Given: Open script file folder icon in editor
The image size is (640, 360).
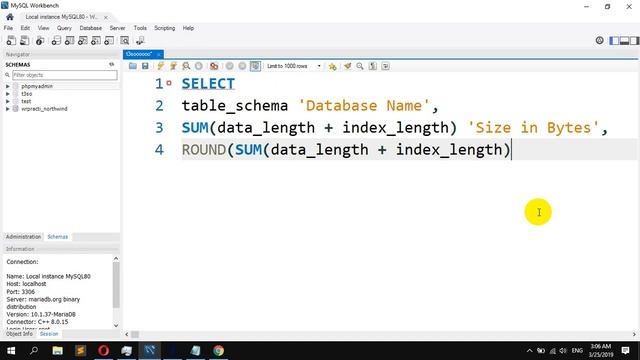Looking at the screenshot, I should pyautogui.click(x=133, y=66).
